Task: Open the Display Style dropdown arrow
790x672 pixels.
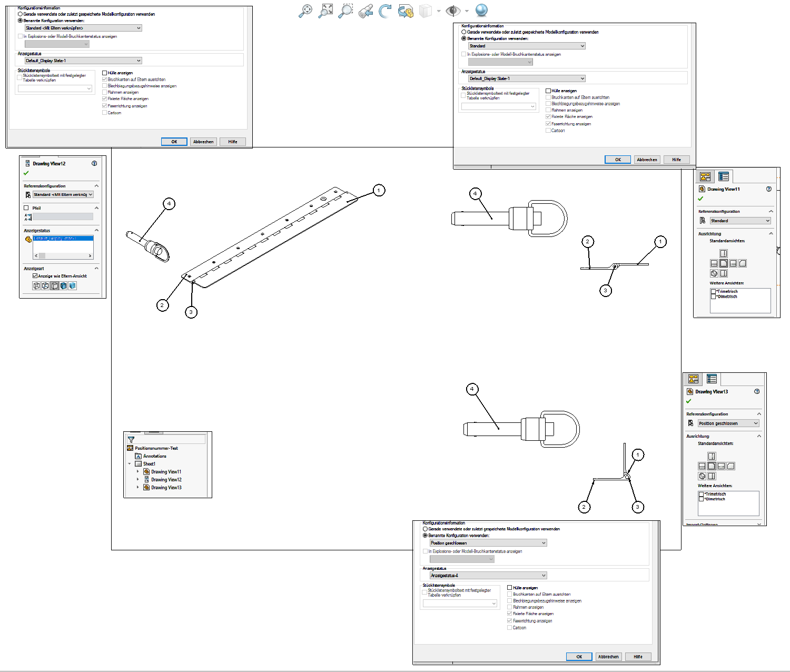Action: point(439,11)
